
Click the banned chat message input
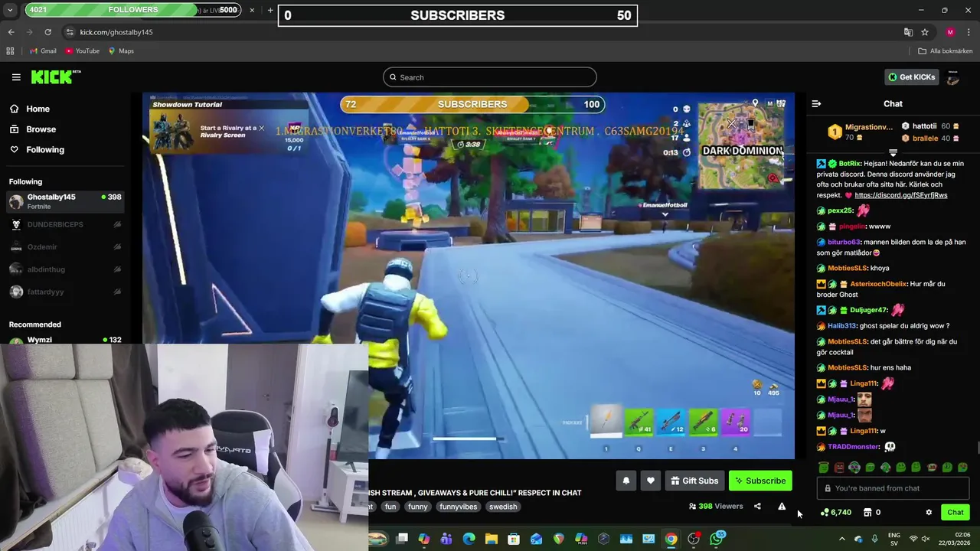pyautogui.click(x=893, y=488)
